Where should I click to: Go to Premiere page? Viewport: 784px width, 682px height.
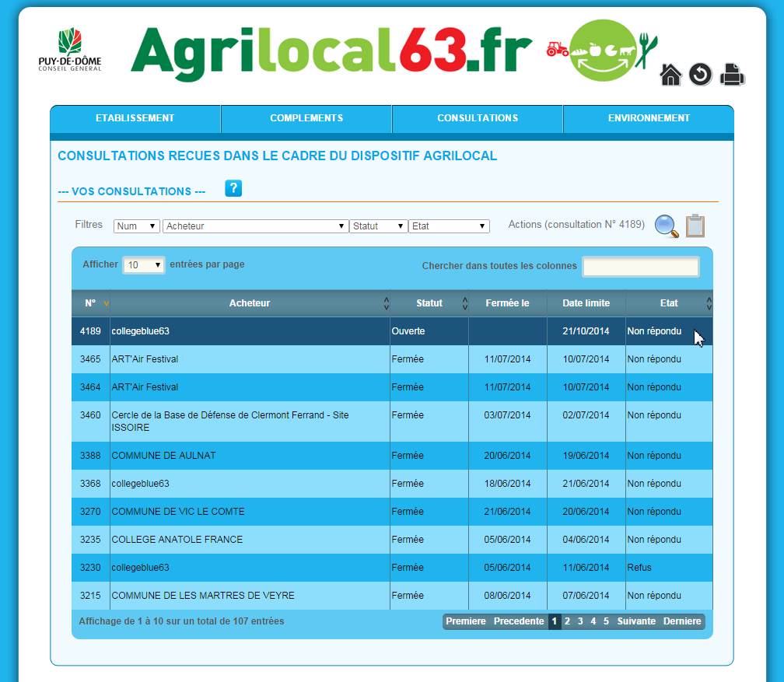(x=465, y=621)
